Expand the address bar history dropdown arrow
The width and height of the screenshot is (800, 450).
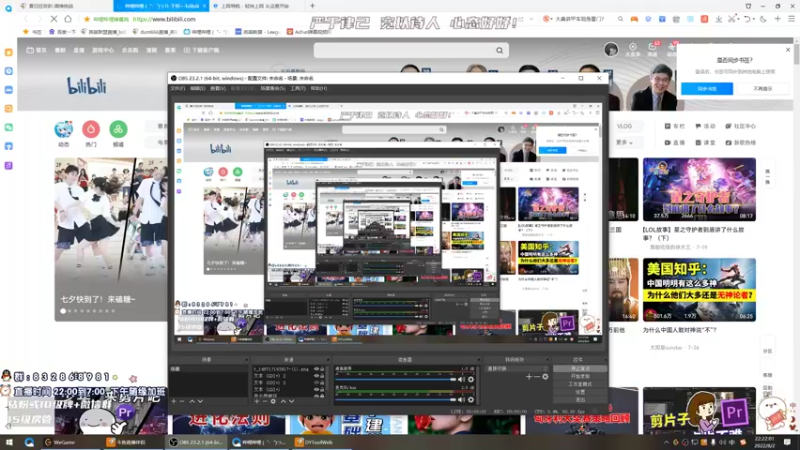(x=531, y=19)
